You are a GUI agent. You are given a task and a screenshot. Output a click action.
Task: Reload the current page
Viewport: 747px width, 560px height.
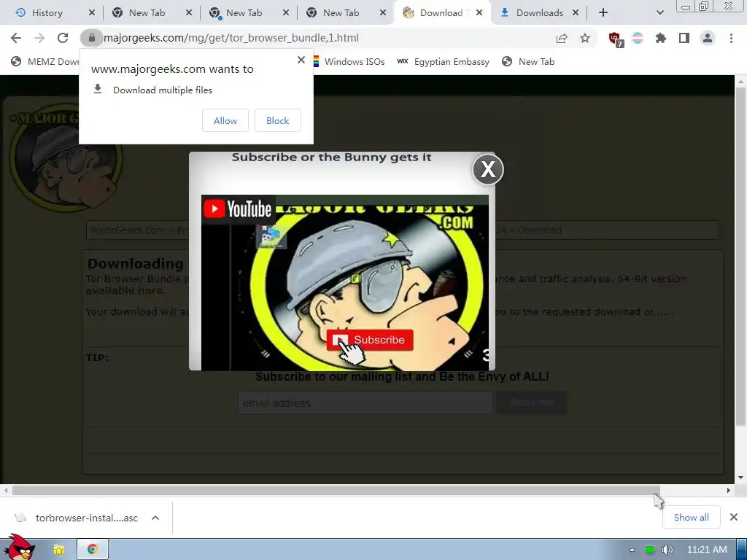[x=63, y=38]
